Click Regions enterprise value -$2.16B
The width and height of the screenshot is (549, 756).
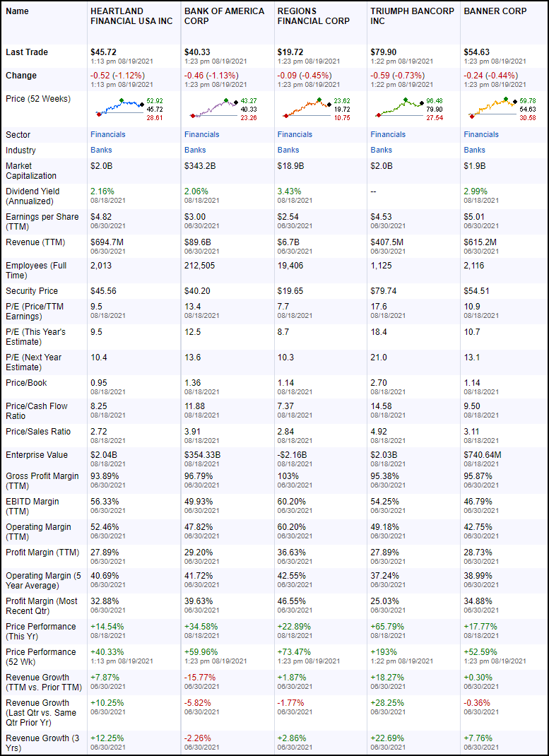(292, 455)
